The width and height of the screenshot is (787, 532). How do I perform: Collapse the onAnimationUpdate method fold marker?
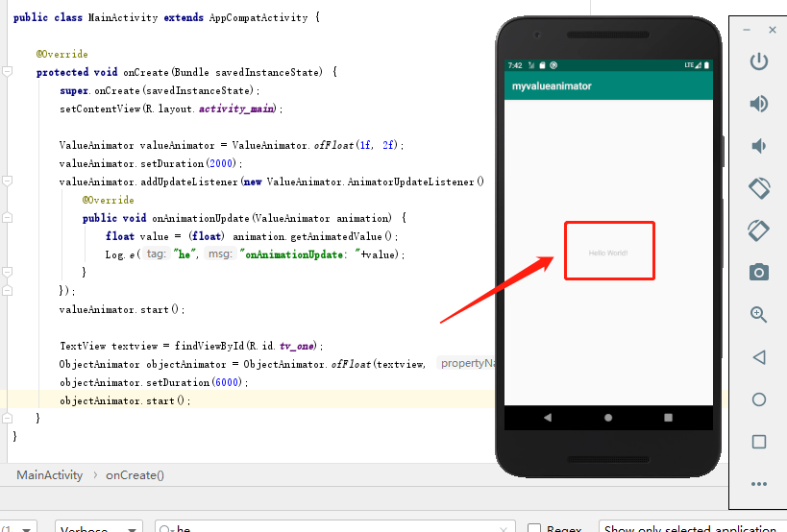7,218
